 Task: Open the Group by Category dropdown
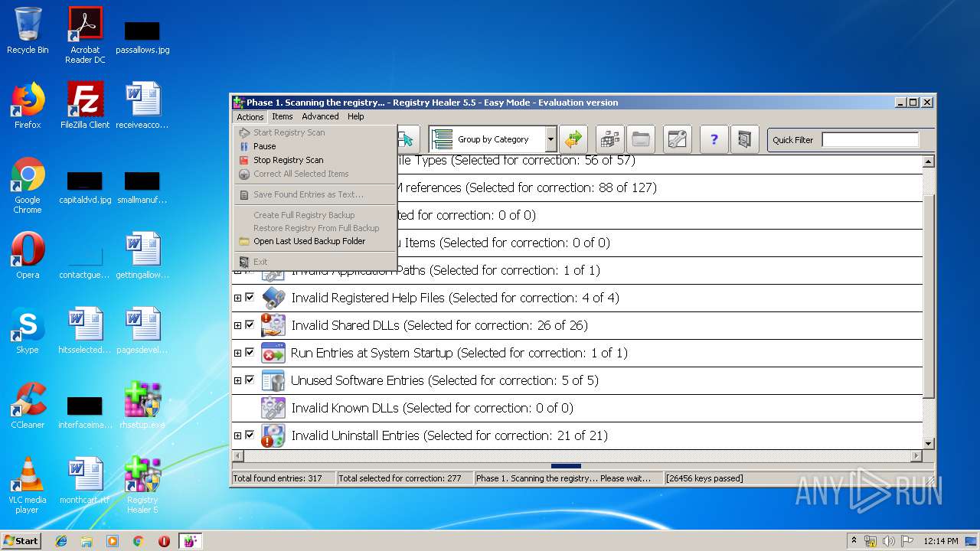[550, 139]
